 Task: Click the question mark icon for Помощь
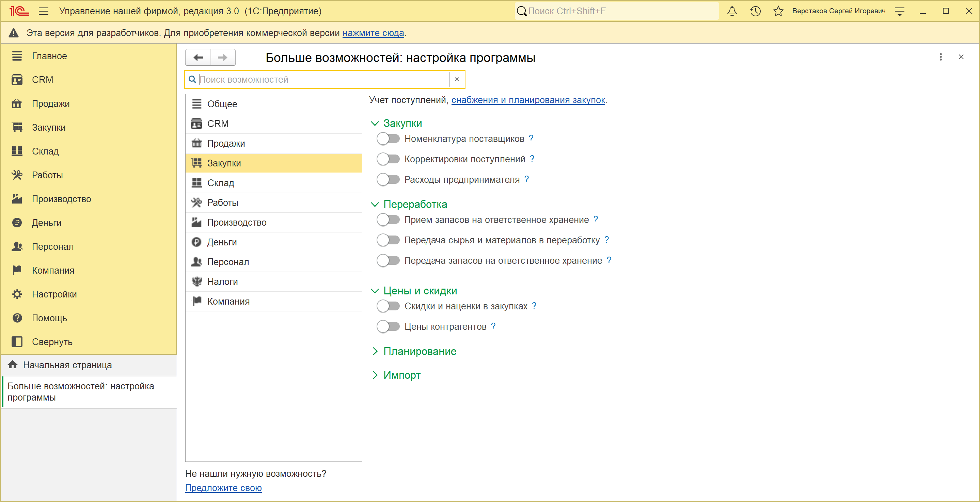pos(17,318)
